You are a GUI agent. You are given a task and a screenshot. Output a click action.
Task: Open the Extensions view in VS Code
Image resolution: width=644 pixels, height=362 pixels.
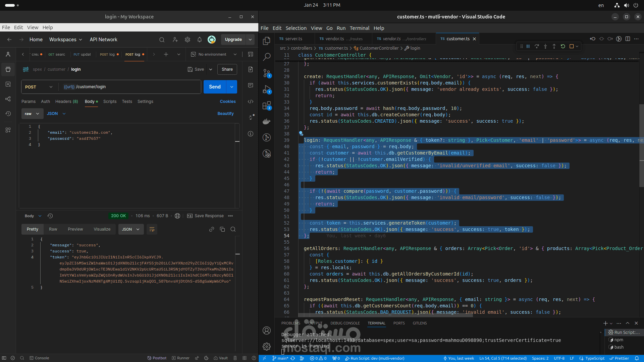267,106
